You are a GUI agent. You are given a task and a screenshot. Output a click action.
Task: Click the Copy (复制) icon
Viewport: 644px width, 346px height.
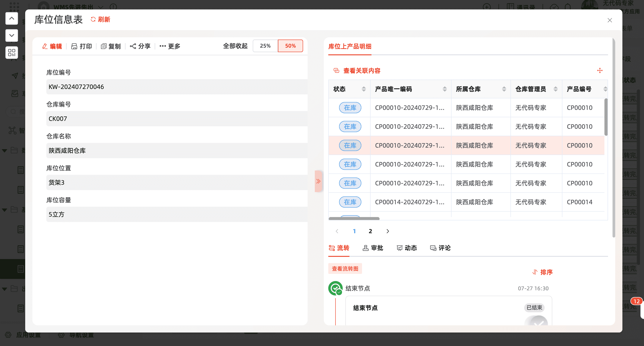pos(103,46)
